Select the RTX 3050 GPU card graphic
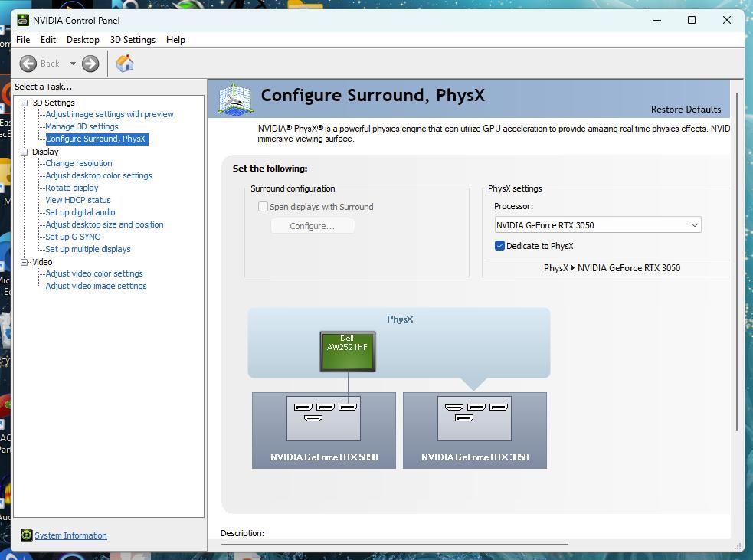 point(474,429)
